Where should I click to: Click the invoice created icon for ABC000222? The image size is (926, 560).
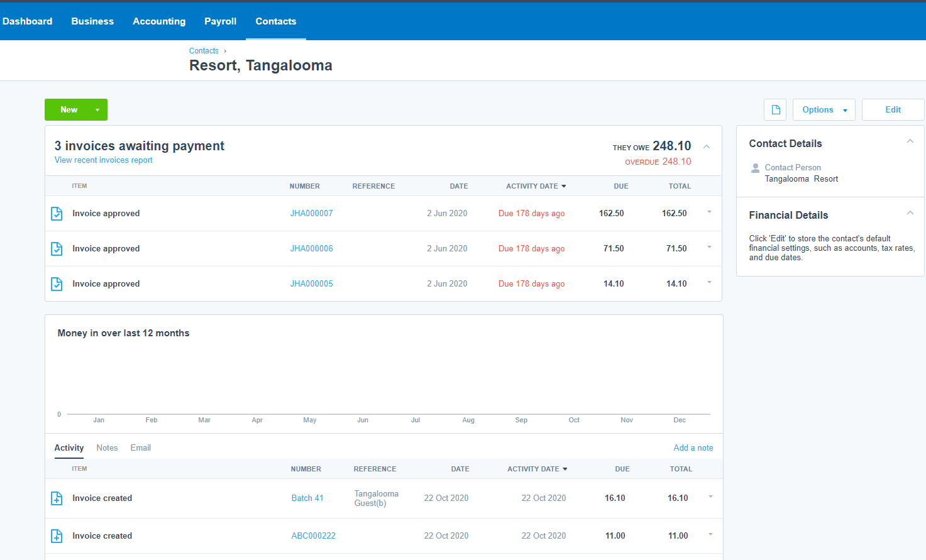point(57,536)
